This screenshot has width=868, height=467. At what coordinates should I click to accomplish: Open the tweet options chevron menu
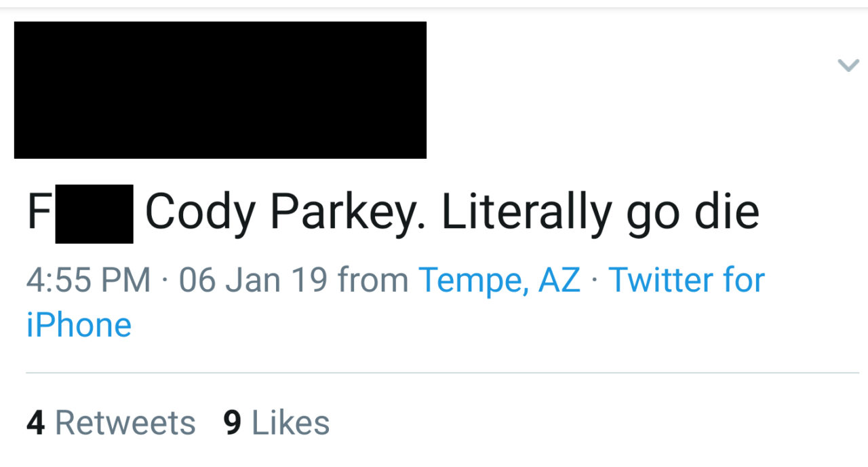click(848, 65)
